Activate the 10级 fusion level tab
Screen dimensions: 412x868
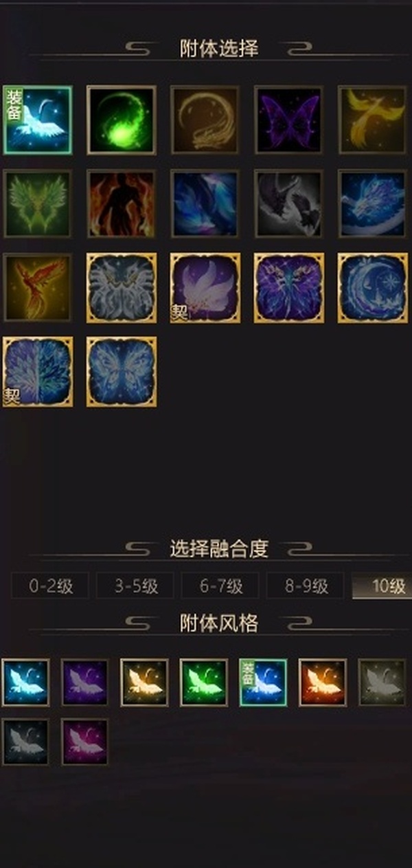click(x=382, y=586)
